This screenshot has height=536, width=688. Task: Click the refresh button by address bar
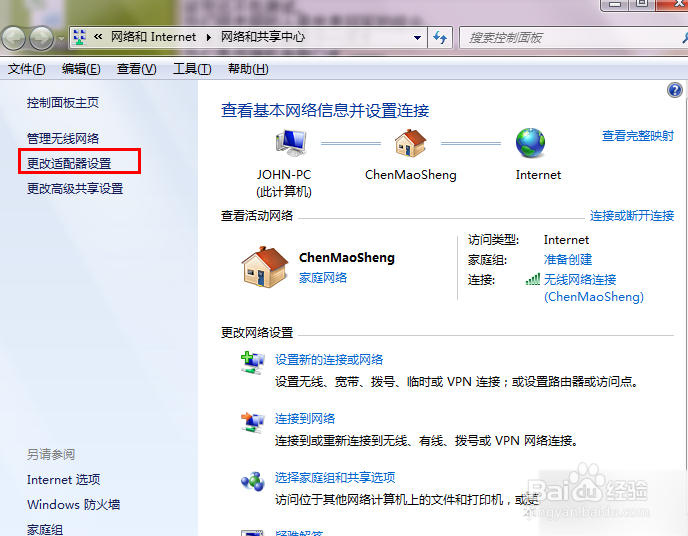pyautogui.click(x=440, y=38)
